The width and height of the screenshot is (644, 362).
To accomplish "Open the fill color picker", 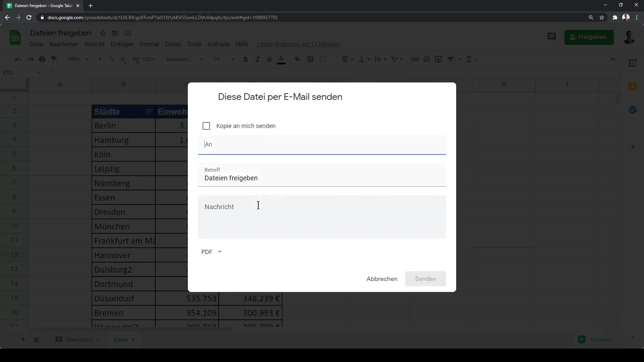I will coord(298,59).
